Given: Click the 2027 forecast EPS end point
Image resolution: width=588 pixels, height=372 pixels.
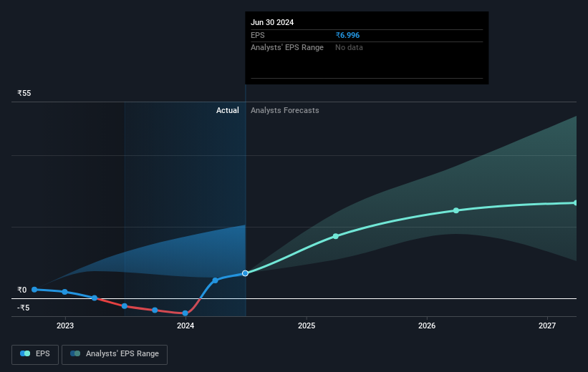Looking at the screenshot, I should (576, 203).
